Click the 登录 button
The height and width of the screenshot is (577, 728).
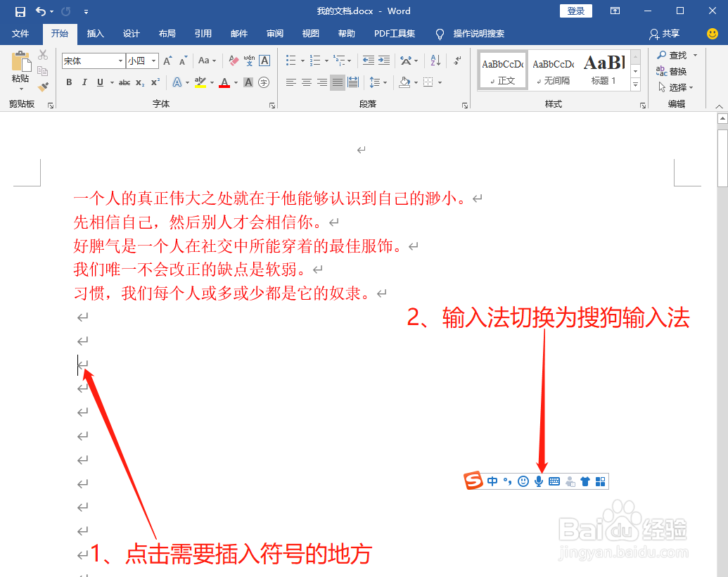point(575,11)
